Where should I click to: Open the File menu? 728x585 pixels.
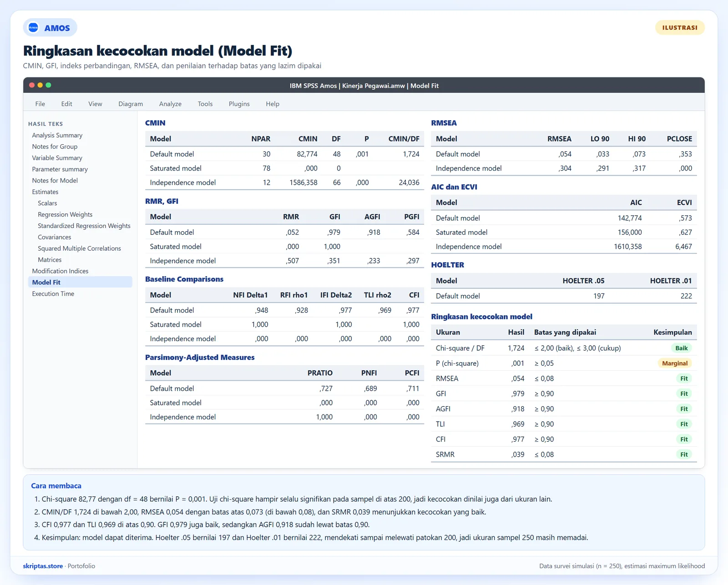click(40, 104)
